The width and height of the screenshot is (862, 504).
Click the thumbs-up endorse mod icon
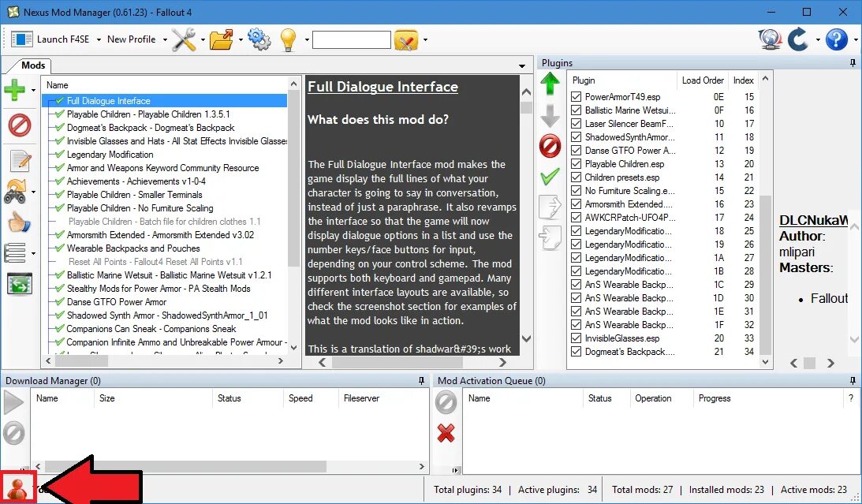pos(19,223)
